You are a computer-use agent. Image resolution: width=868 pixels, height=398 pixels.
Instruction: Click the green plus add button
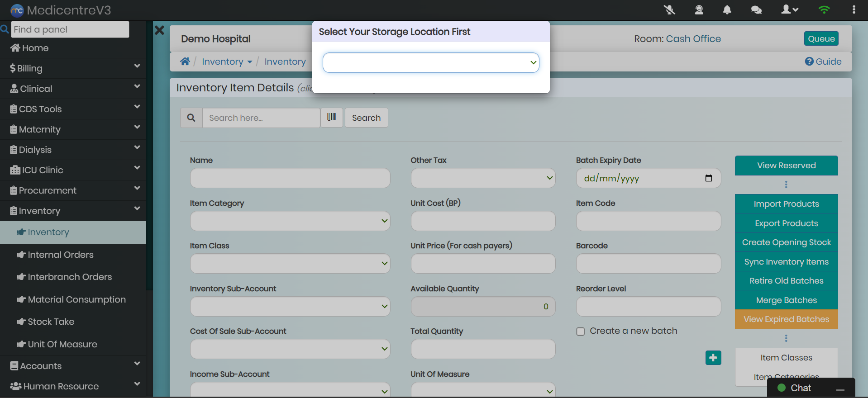pyautogui.click(x=713, y=358)
